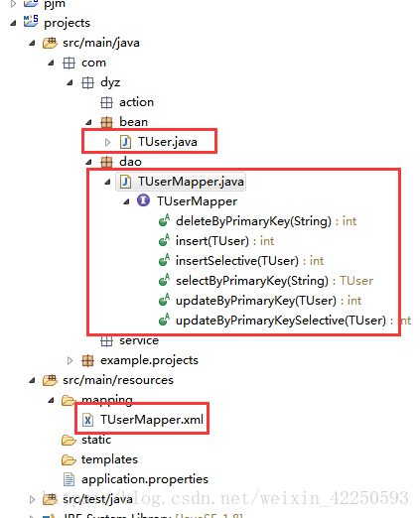Click the dao package icon
This screenshot has width=420, height=518.
(106, 162)
